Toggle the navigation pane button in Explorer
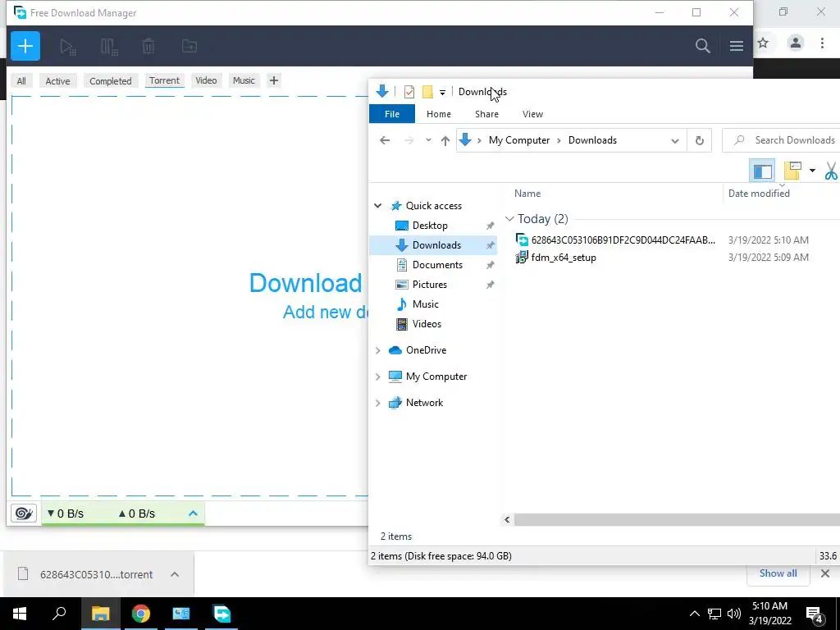This screenshot has width=840, height=630. pos(762,171)
